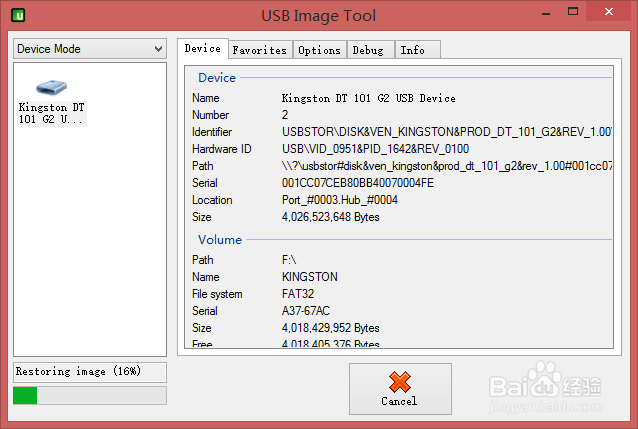Cancel the image restore operation
Image resolution: width=638 pixels, height=429 pixels.
(x=399, y=389)
